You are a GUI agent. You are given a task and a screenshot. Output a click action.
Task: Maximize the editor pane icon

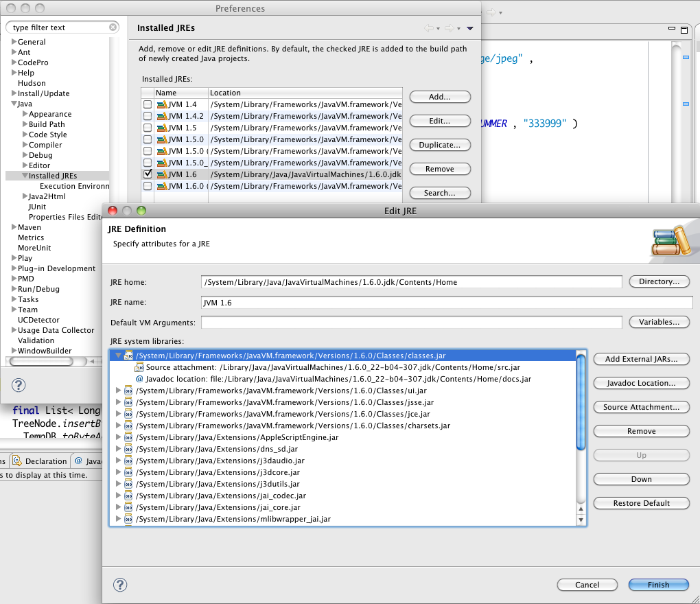[x=684, y=30]
